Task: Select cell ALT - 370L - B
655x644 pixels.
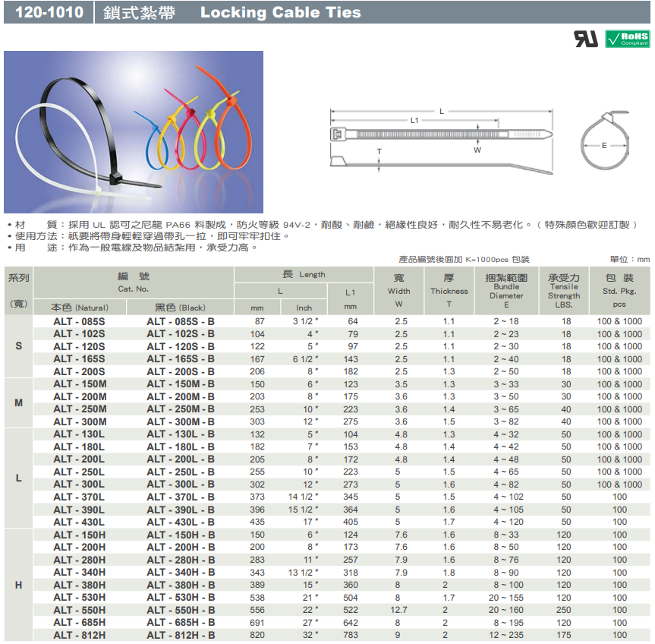Action: click(x=181, y=497)
